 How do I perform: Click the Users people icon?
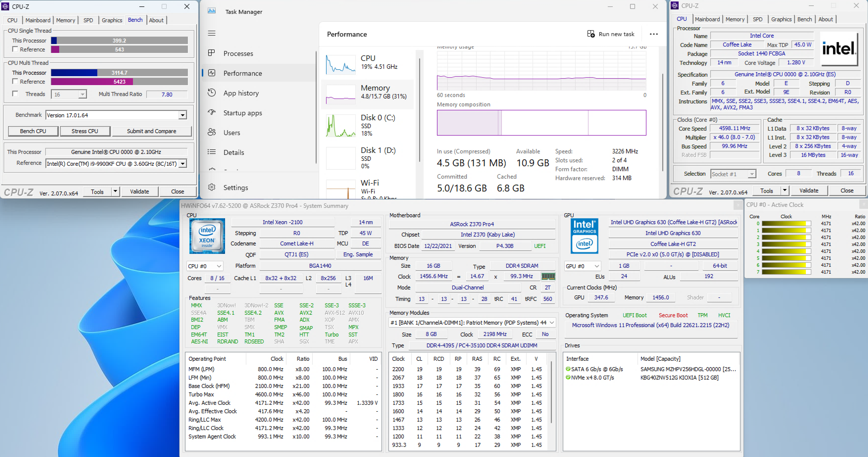click(x=212, y=132)
